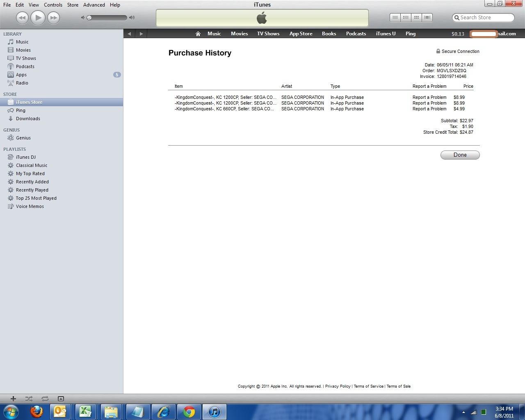Open the Windows Start menu
Viewport: 525px width, 420px height.
(11, 411)
